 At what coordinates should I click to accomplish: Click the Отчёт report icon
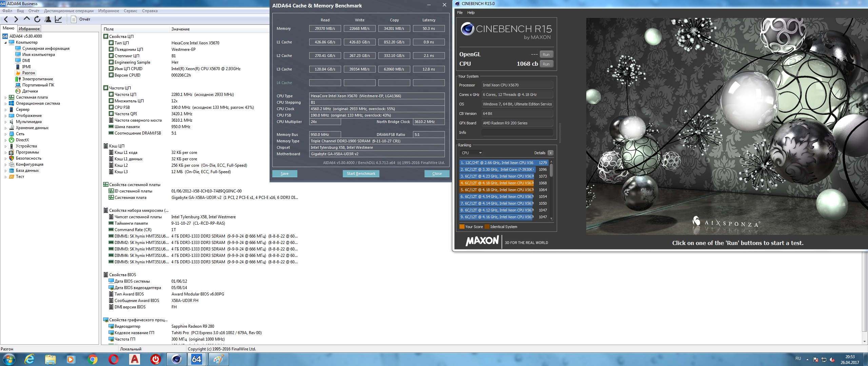point(74,19)
